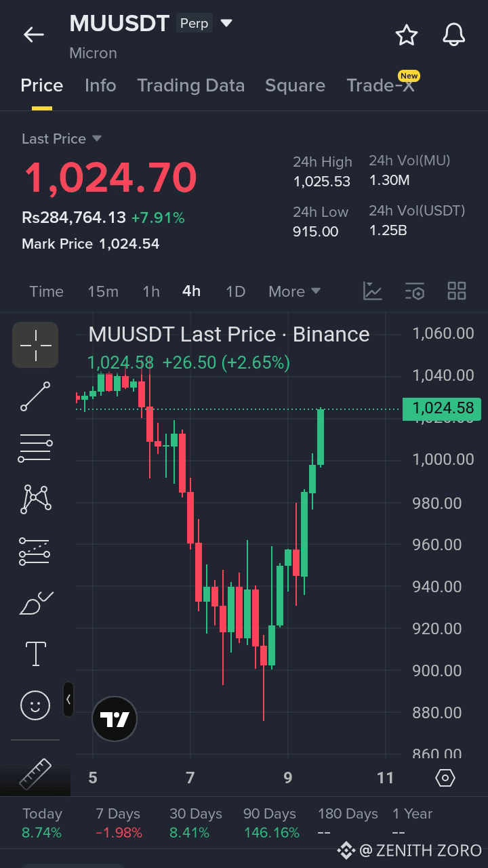This screenshot has height=868, width=488.
Task: Select the 1h chart interval
Action: [x=151, y=291]
